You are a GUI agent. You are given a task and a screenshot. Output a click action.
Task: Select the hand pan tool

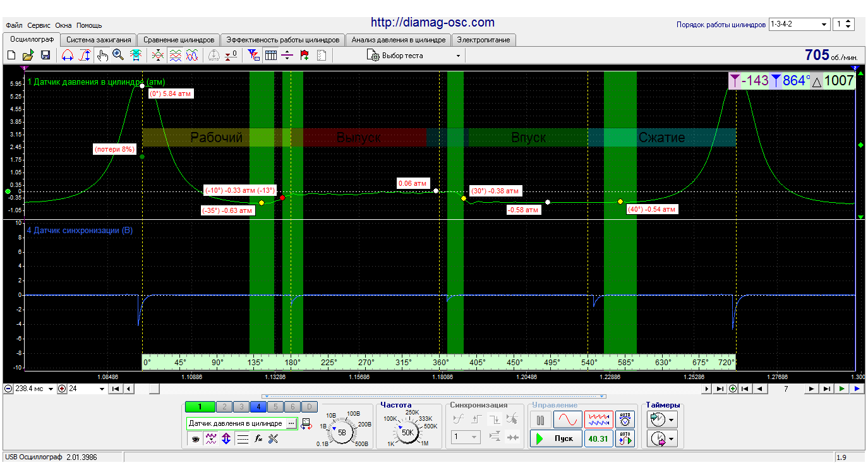102,56
